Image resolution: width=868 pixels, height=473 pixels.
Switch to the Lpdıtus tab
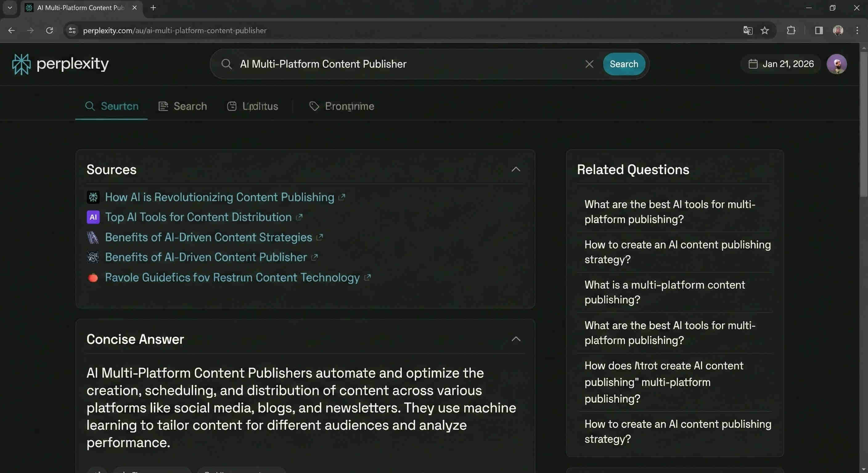[252, 106]
